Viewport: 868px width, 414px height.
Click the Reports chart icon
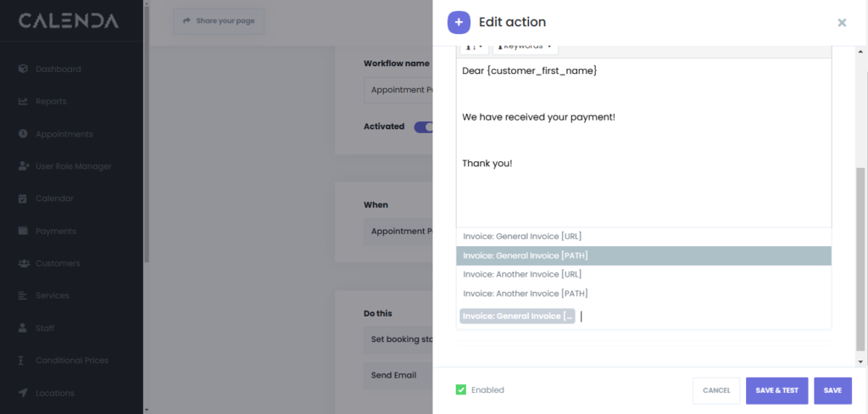point(23,102)
